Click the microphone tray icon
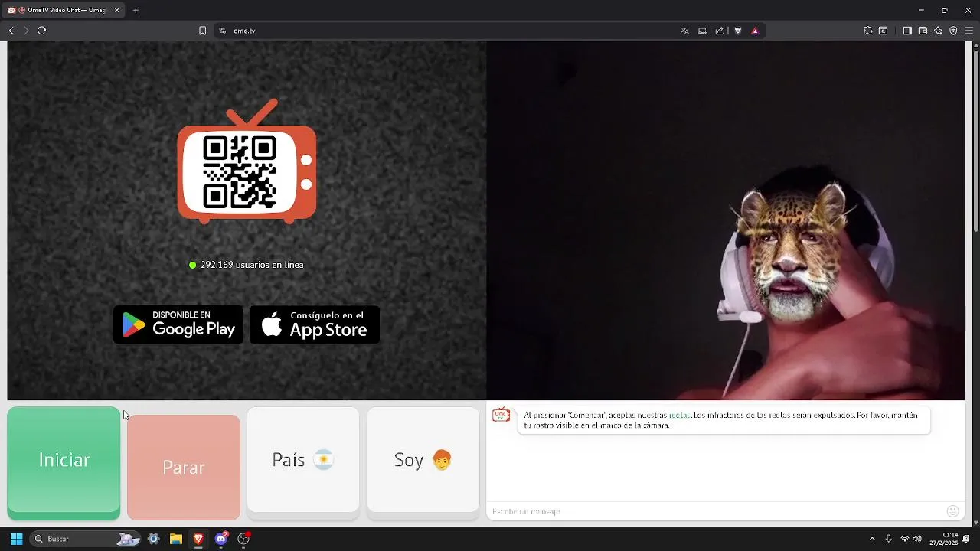This screenshot has width=980, height=551. 889,539
